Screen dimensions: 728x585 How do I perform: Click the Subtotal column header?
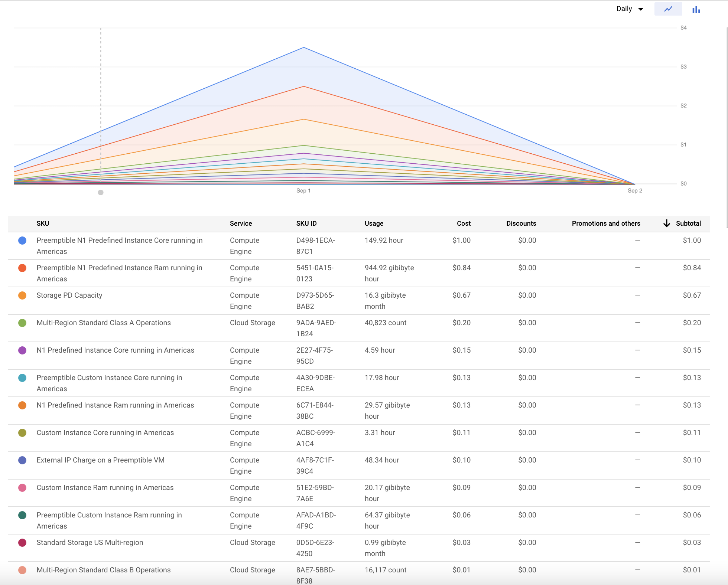click(688, 223)
